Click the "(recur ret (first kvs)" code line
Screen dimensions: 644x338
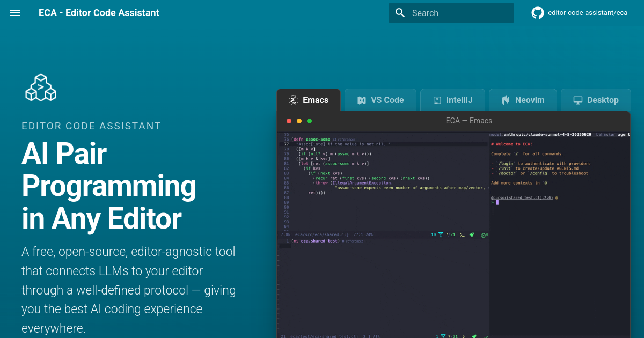pyautogui.click(x=371, y=178)
